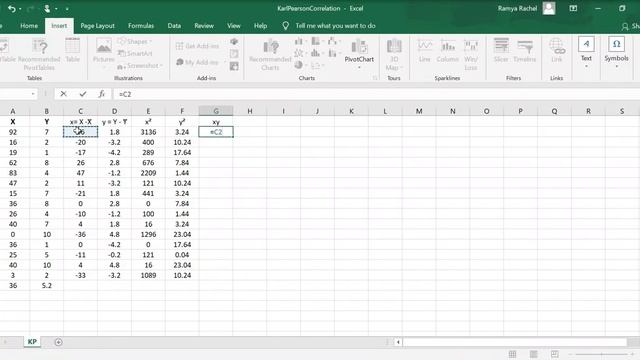Click the Undo icon in the title bar

click(x=11, y=9)
